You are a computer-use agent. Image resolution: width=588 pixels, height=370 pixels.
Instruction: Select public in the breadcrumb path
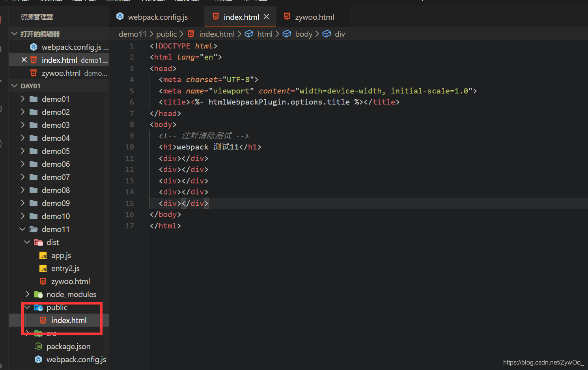click(x=166, y=34)
